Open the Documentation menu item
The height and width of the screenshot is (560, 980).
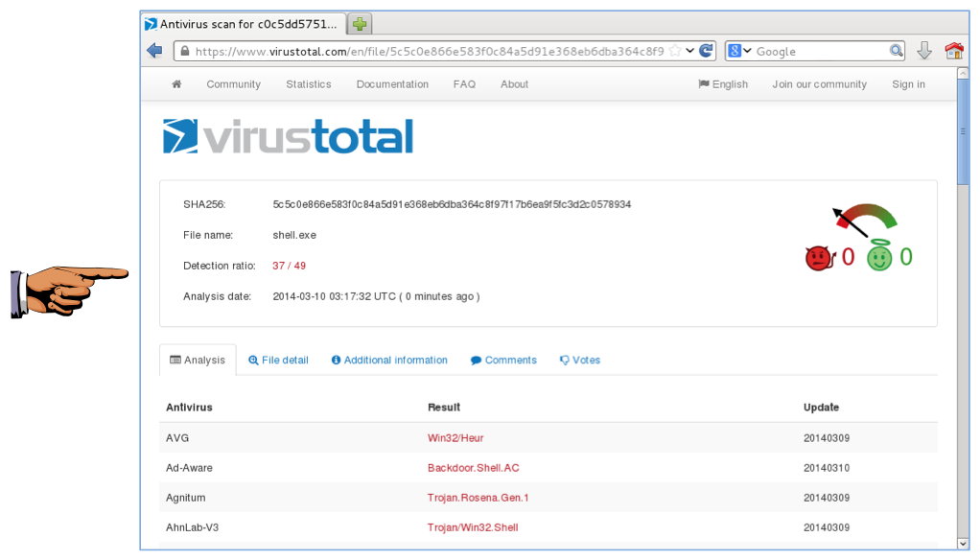392,84
